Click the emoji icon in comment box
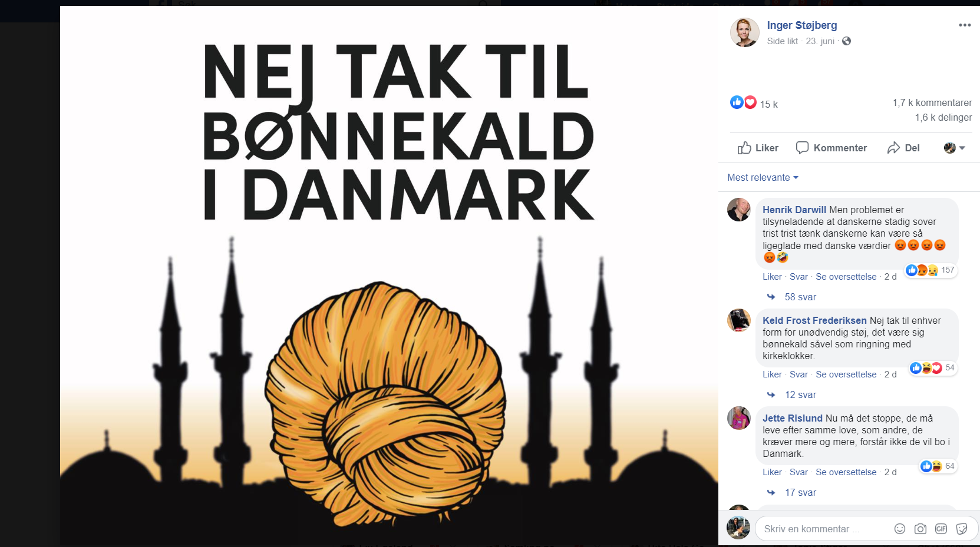This screenshot has height=547, width=980. (x=899, y=529)
